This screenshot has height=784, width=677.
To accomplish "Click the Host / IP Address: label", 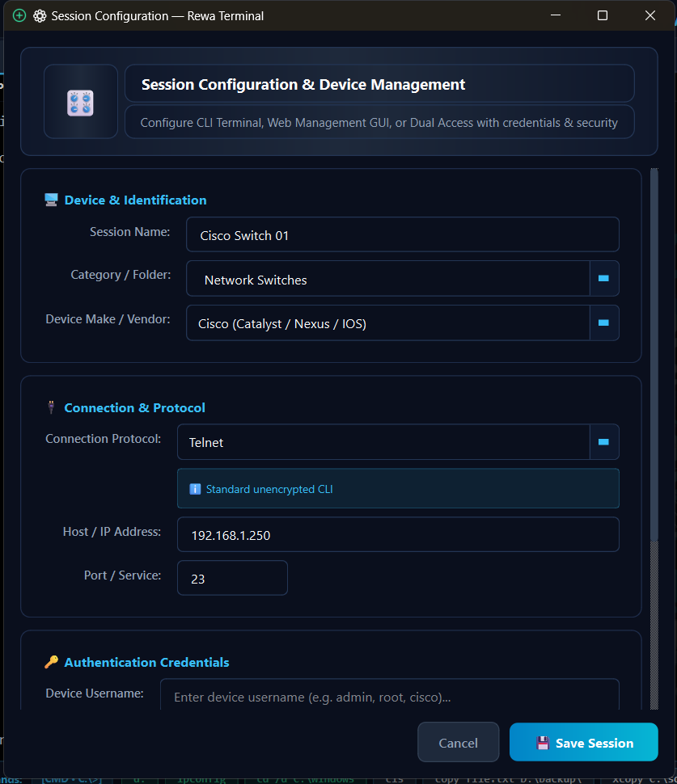I will pos(112,532).
